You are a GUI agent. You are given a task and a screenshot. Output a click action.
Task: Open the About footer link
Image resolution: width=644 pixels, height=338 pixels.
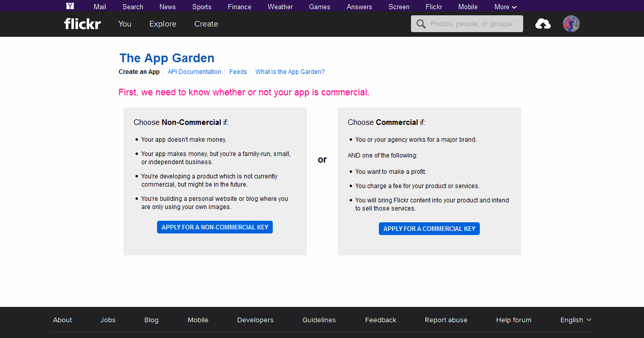tap(63, 320)
